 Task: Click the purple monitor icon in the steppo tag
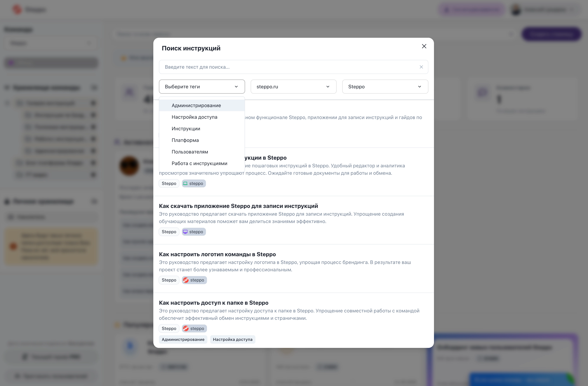pyautogui.click(x=185, y=232)
